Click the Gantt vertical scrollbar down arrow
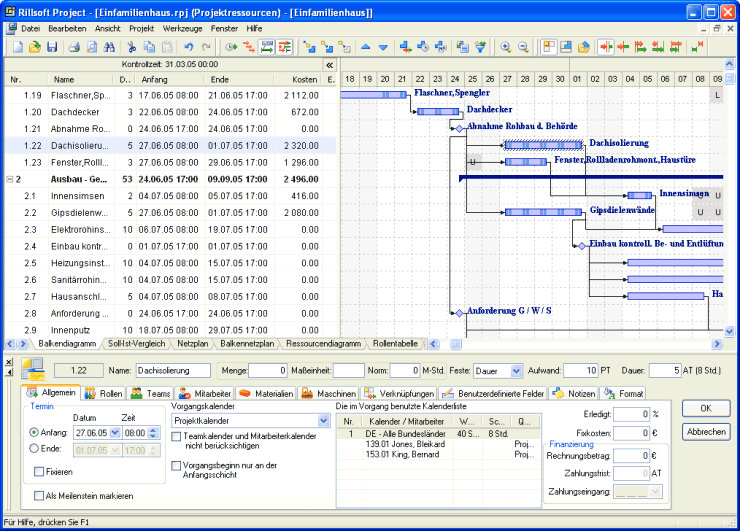This screenshot has width=740, height=531. [729, 331]
